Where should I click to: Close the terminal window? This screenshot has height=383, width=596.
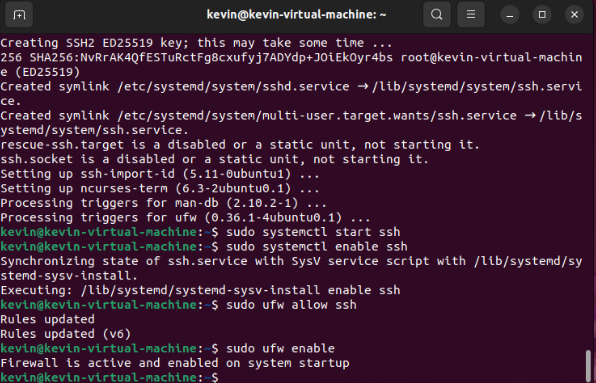[x=574, y=15]
